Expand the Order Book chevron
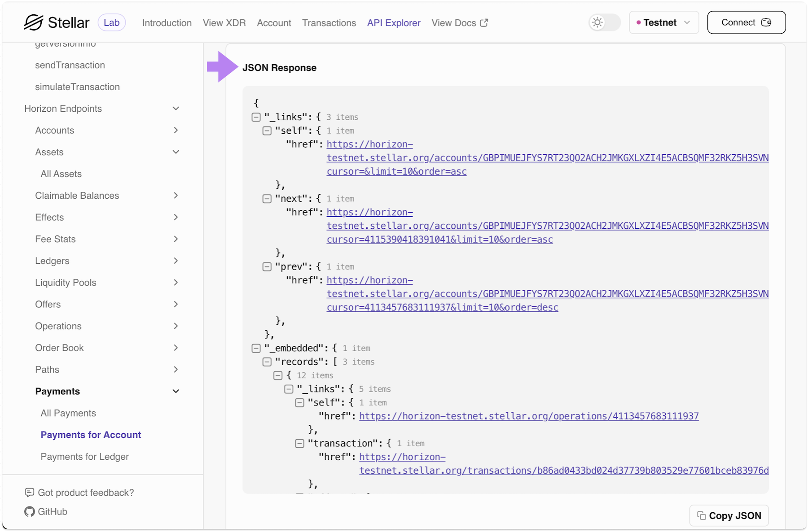 pos(176,348)
